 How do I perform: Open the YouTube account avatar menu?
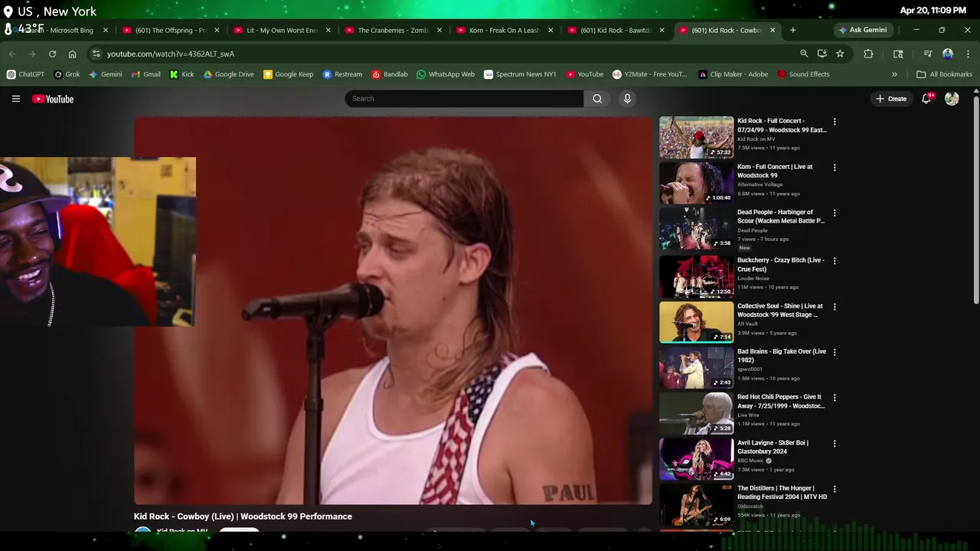[952, 99]
